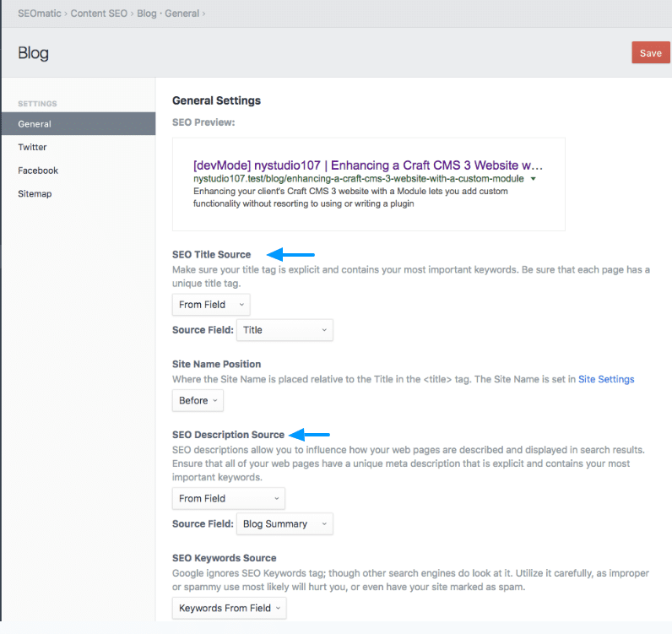Open the Facebook settings tab
Image resolution: width=672 pixels, height=634 pixels.
pos(38,171)
